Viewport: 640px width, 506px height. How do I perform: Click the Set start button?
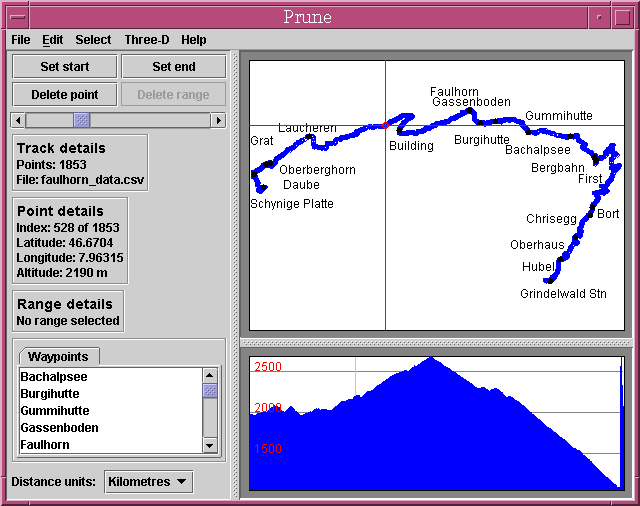click(x=65, y=67)
